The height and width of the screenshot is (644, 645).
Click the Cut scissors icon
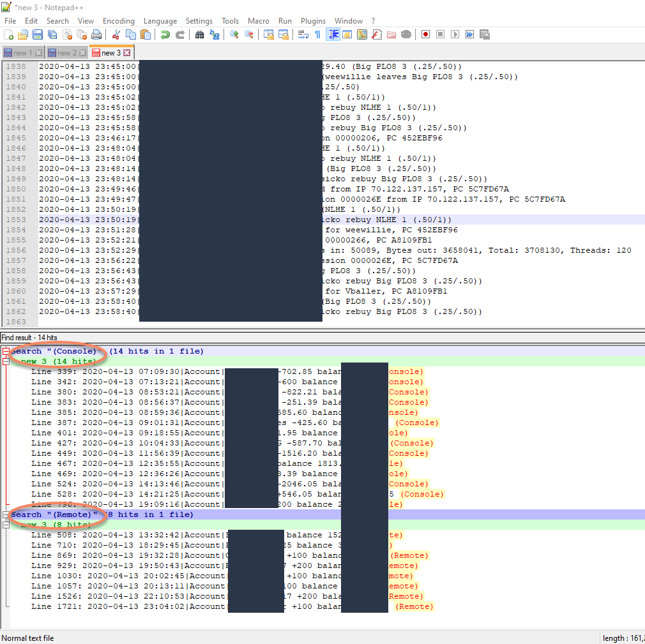click(x=116, y=34)
